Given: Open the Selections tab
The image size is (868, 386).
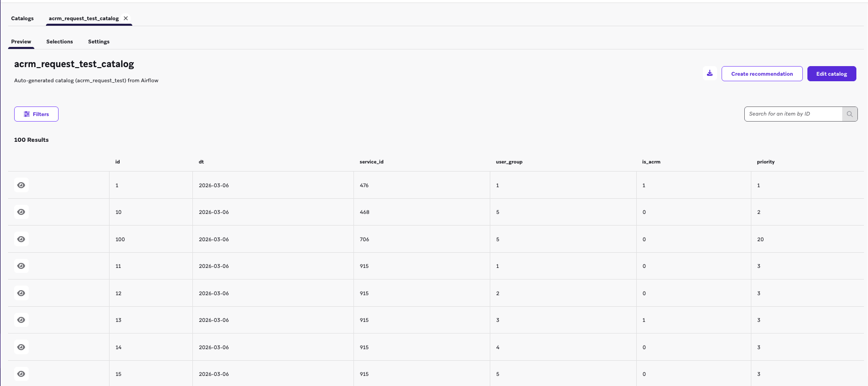Looking at the screenshot, I should click(60, 41).
